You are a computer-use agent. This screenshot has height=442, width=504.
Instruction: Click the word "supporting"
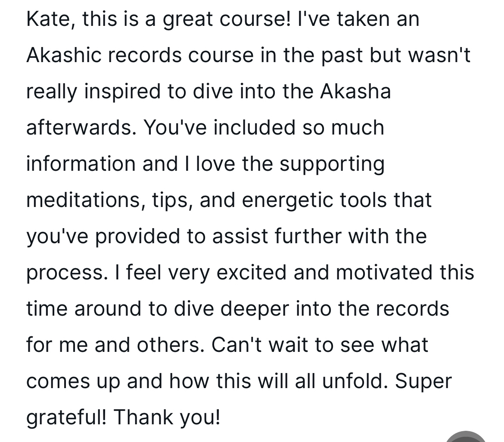coord(332,164)
